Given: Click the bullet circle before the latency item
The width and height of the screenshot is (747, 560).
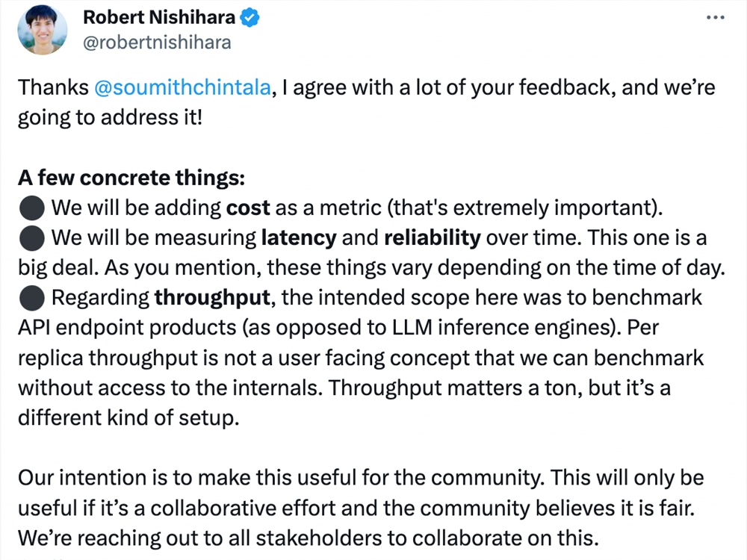Looking at the screenshot, I should click(x=32, y=238).
